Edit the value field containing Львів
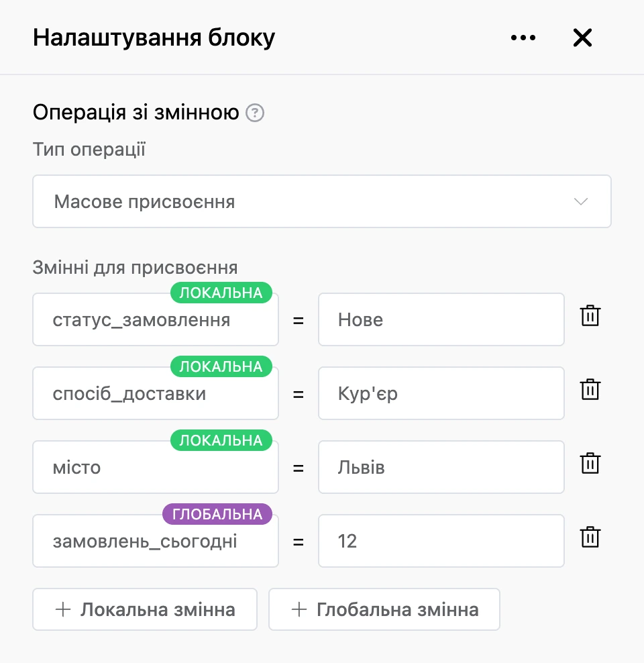This screenshot has height=663, width=644. (441, 467)
